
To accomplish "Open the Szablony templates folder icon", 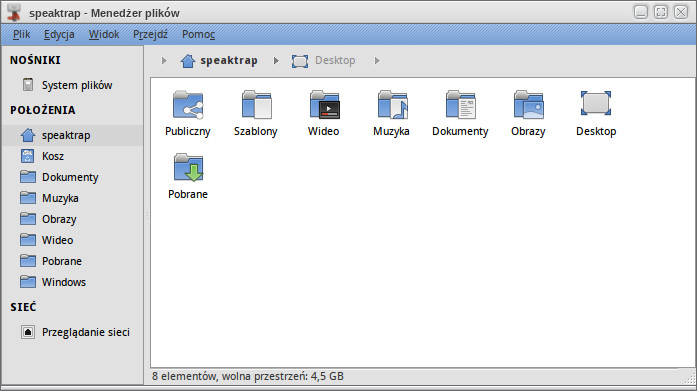I will coord(256,105).
